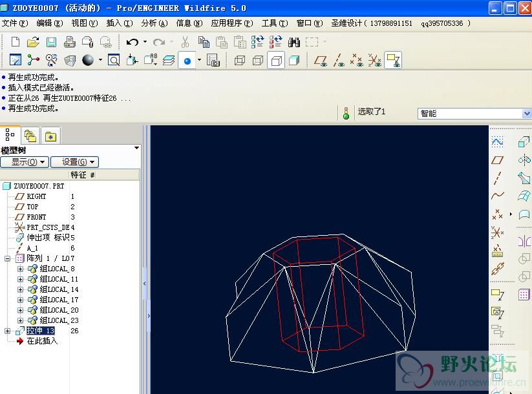This screenshot has width=532, height=394.
Task: Open the 智能 selection filter dropdown
Action: click(x=526, y=114)
